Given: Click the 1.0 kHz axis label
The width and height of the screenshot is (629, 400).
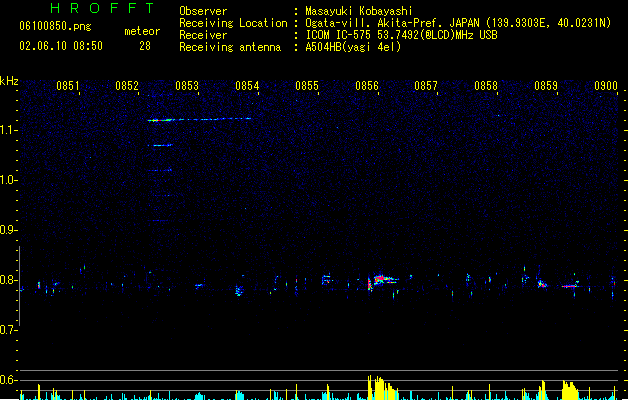Looking at the screenshot, I should click(x=9, y=180).
